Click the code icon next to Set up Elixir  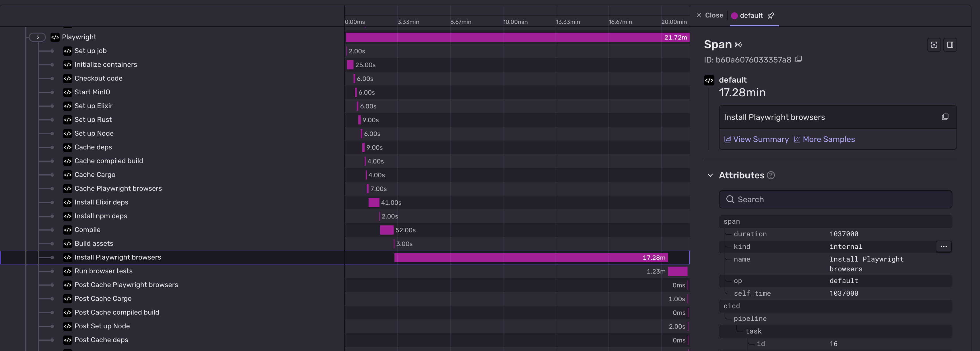pyautogui.click(x=67, y=106)
